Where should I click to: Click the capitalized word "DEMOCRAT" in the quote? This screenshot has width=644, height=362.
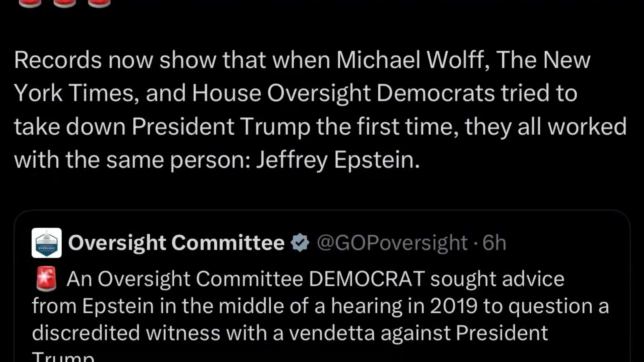click(x=367, y=279)
